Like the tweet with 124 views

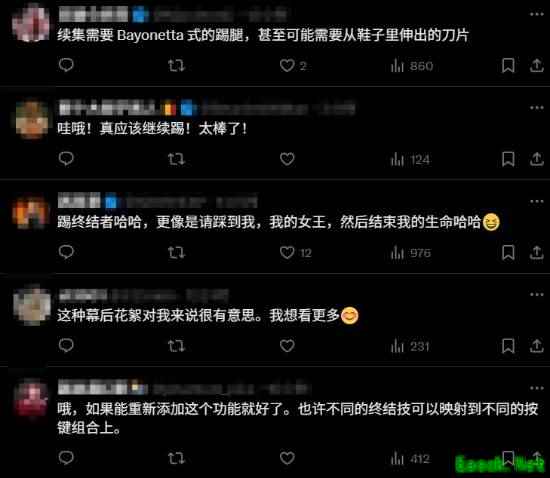point(287,159)
